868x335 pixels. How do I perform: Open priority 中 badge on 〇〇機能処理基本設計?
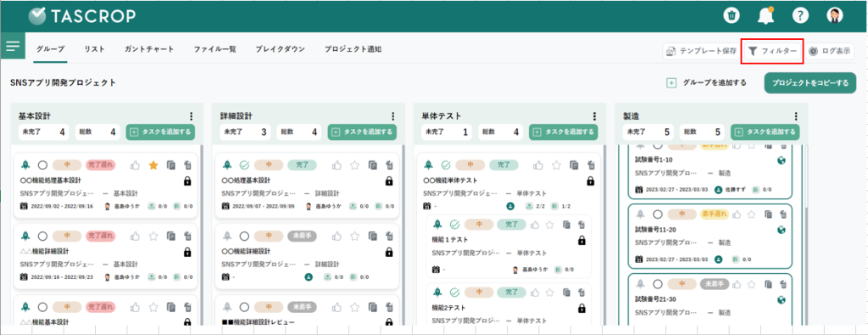(67, 165)
